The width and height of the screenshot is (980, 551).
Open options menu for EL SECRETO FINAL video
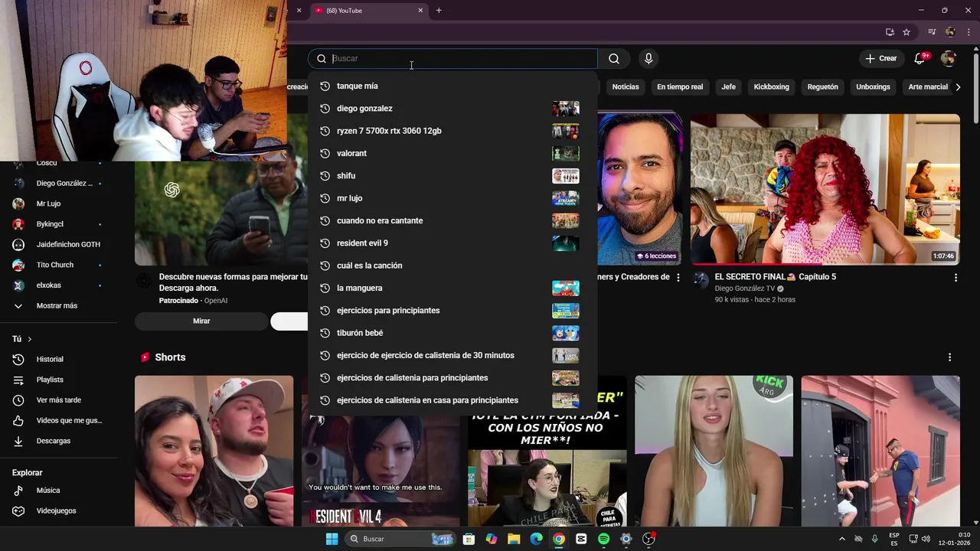tap(955, 278)
